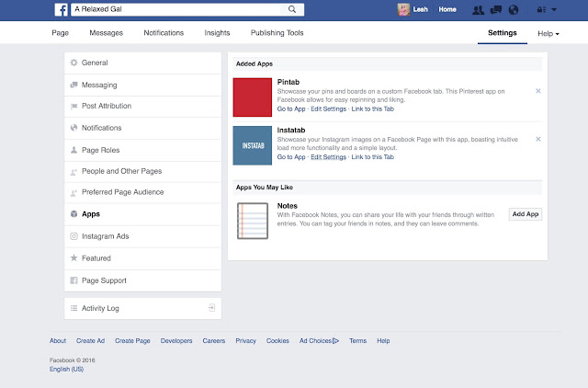
Task: Open the Publishing Tools tab
Action: tap(277, 33)
